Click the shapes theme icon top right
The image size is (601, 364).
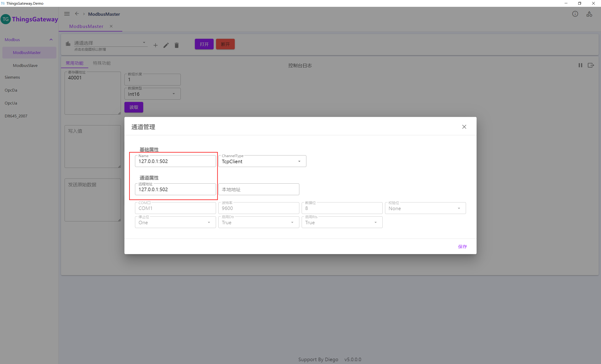point(589,14)
